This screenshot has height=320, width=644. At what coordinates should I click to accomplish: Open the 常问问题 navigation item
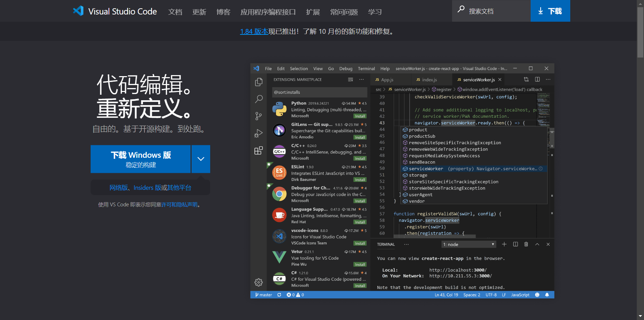(x=344, y=12)
